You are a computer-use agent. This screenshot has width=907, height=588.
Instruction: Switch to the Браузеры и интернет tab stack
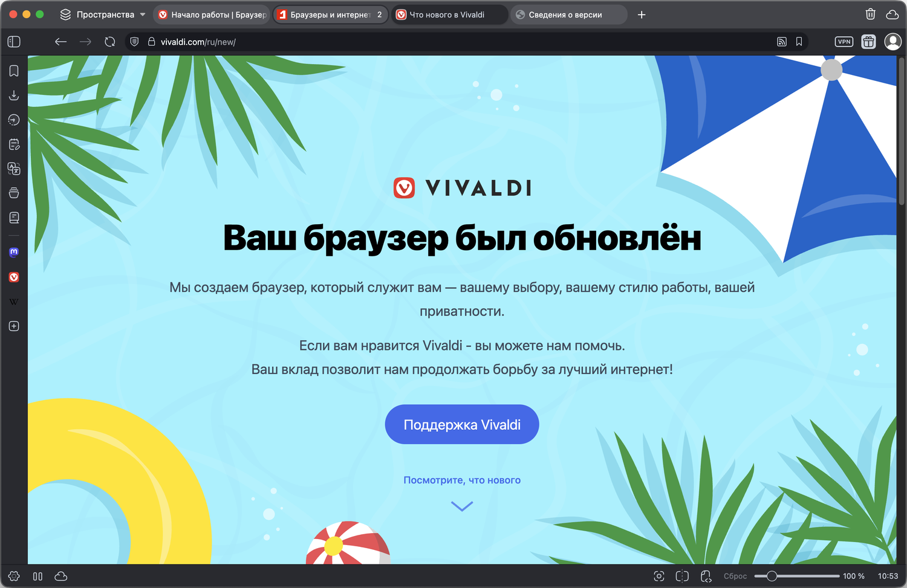[331, 15]
